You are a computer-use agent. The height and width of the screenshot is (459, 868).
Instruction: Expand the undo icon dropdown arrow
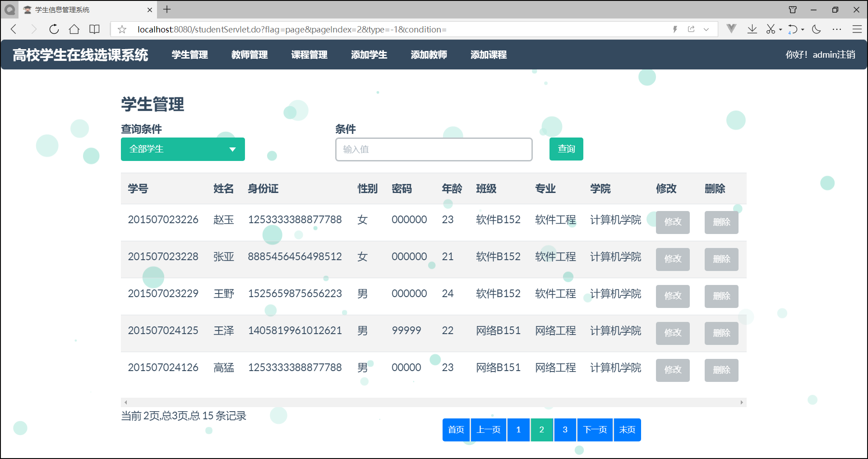(803, 30)
